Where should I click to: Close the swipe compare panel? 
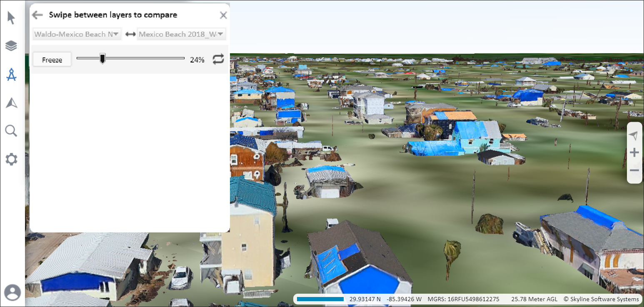click(223, 15)
